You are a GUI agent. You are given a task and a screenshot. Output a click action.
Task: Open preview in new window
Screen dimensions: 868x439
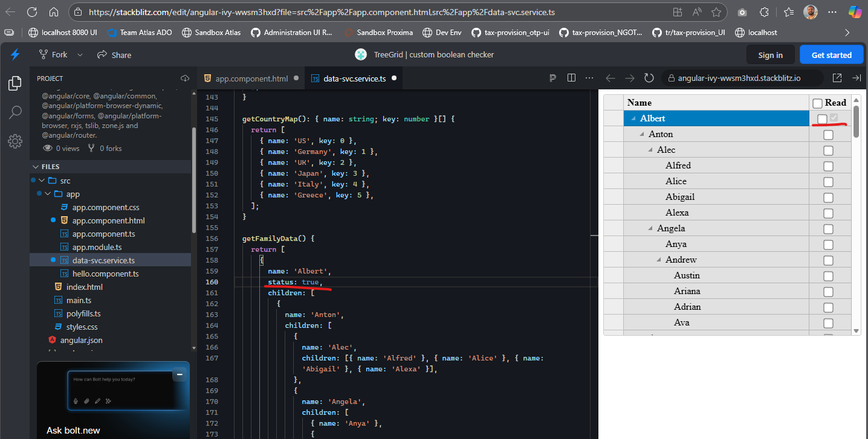[x=837, y=78]
